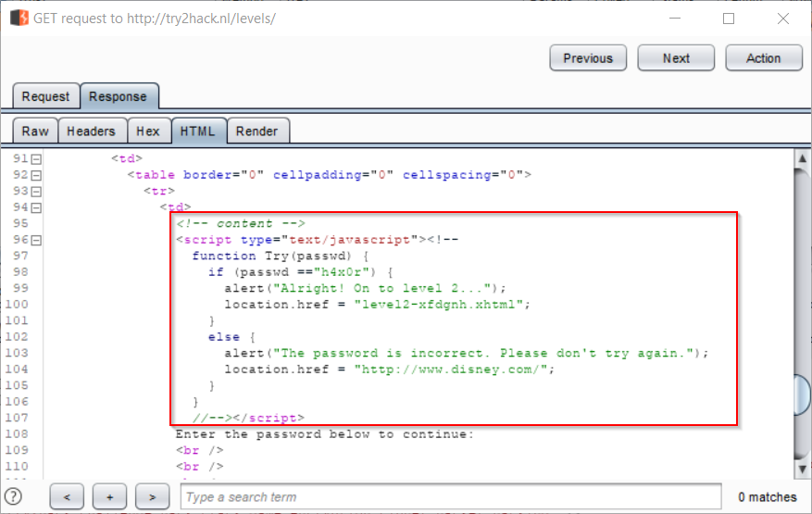Click the "http://www.disney.com/" URL string
The width and height of the screenshot is (812, 514).
coord(451,369)
